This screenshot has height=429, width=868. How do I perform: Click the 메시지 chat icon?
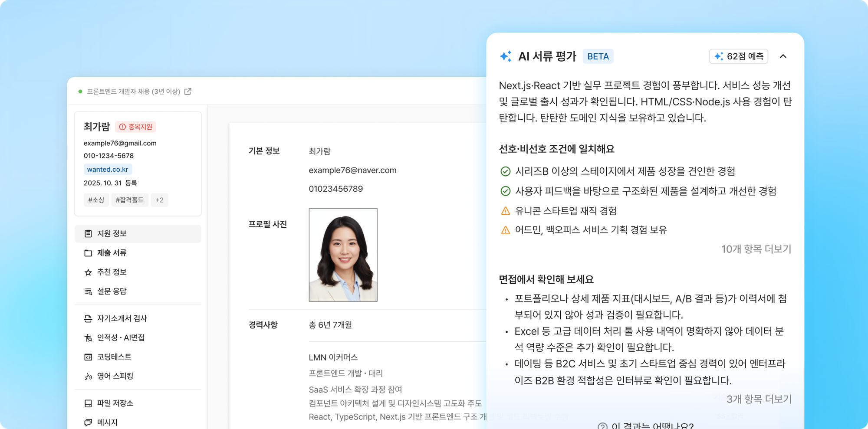coord(88,422)
